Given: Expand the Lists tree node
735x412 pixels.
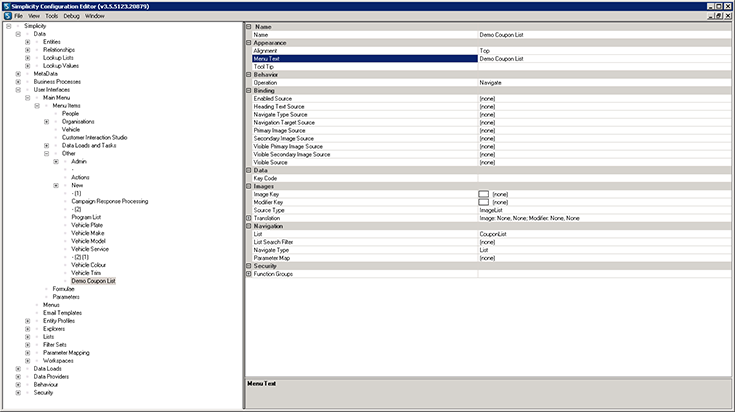Looking at the screenshot, I should click(x=27, y=337).
